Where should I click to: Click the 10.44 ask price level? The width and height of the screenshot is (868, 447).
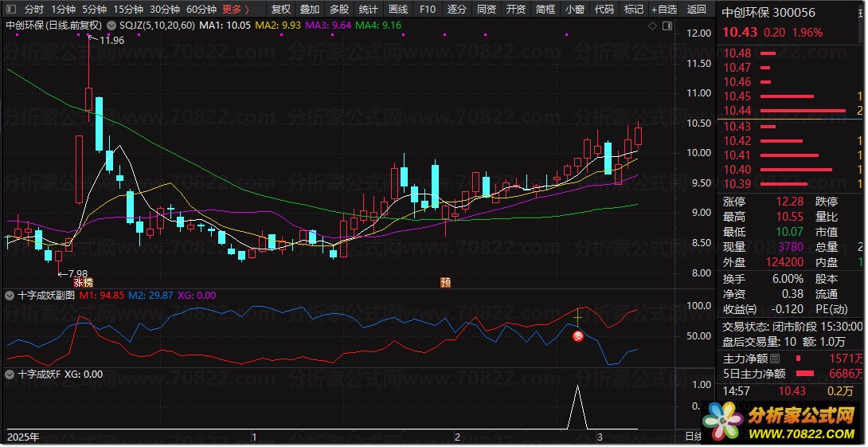pos(737,111)
